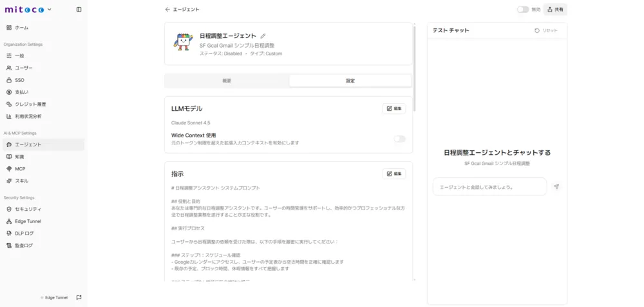
Task: Click the DLP ログ icon
Action: click(x=9, y=233)
